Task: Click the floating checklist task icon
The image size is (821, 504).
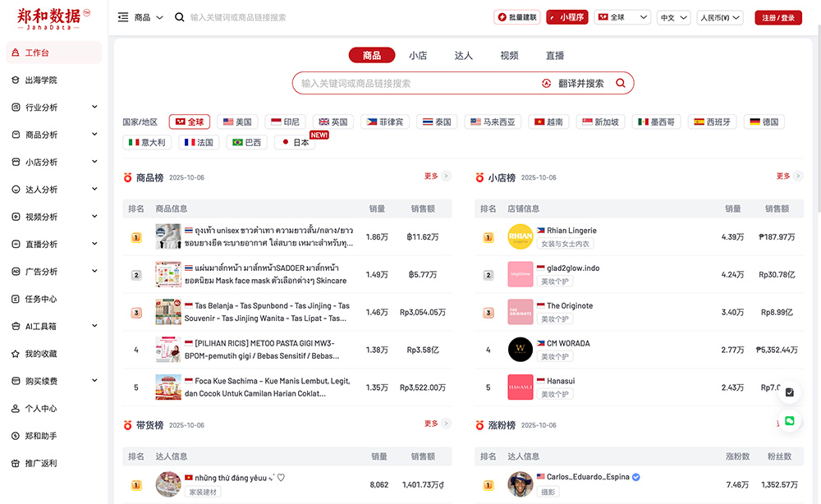Action: [x=789, y=392]
